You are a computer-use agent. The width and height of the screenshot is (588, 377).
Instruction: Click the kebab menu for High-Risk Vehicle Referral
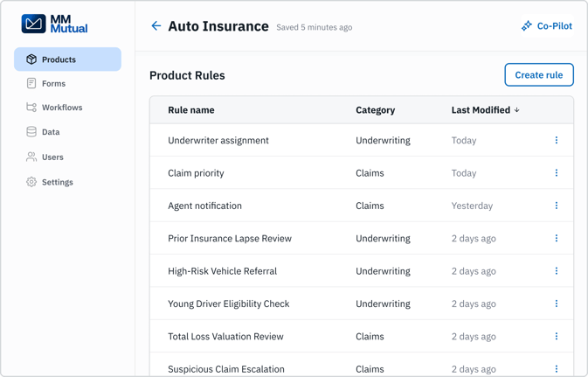(x=557, y=271)
